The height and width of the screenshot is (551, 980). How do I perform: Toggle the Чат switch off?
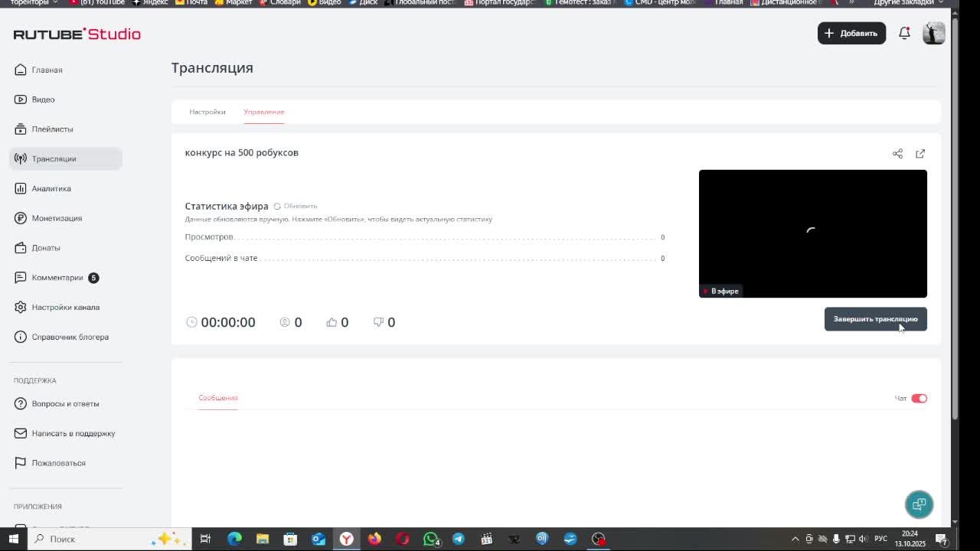[x=920, y=398]
